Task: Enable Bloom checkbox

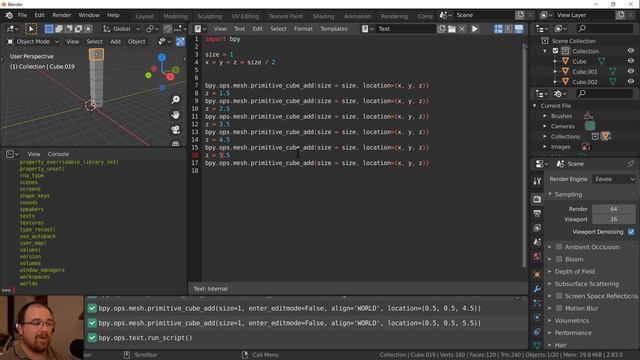Action: [x=559, y=259]
